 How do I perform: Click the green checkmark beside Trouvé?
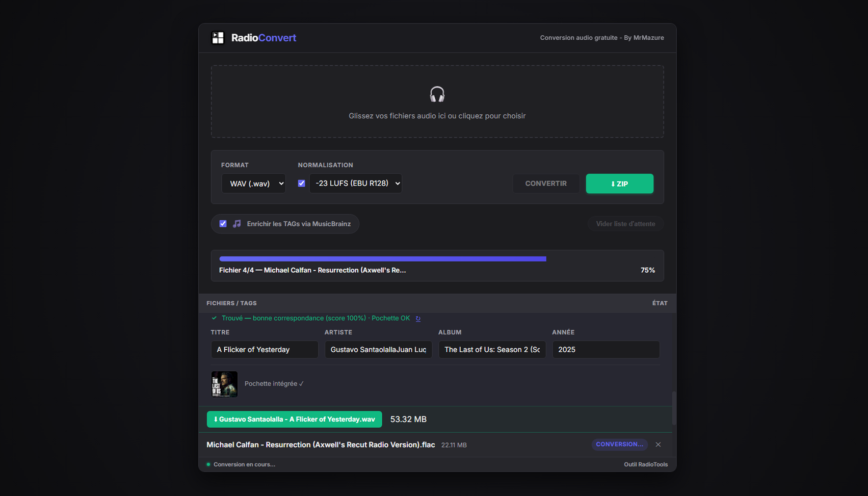pyautogui.click(x=214, y=318)
